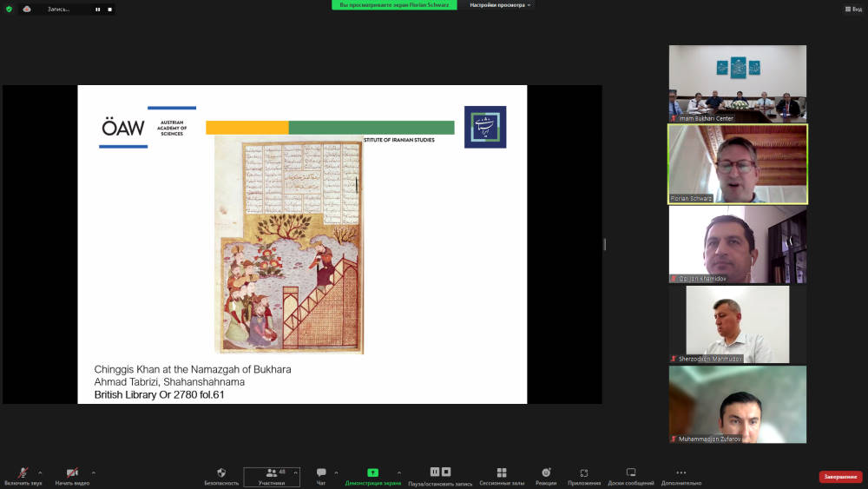Pause recording from bottom toolbar
Image resolution: width=868 pixels, height=489 pixels.
click(x=435, y=472)
